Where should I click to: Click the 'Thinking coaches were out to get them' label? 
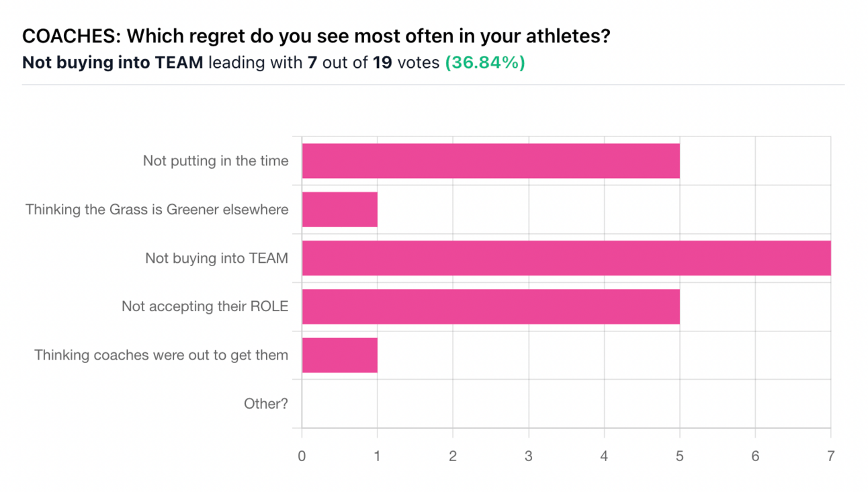(x=161, y=355)
